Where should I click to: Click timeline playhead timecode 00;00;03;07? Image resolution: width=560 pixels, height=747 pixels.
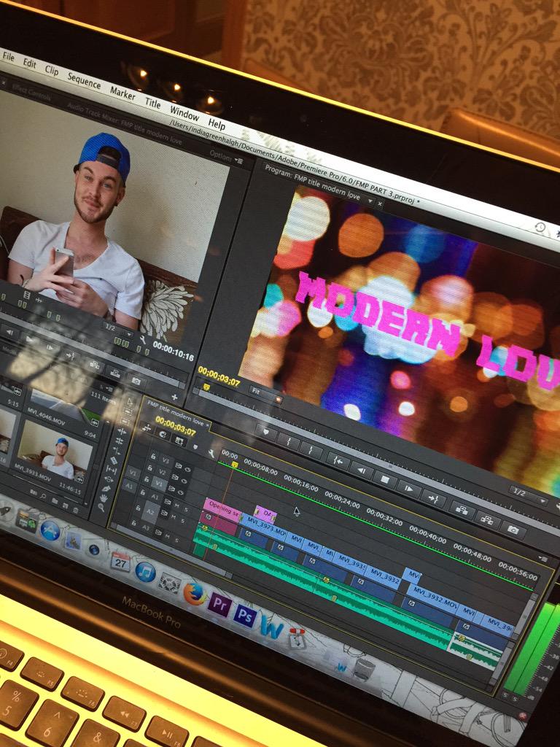(175, 427)
